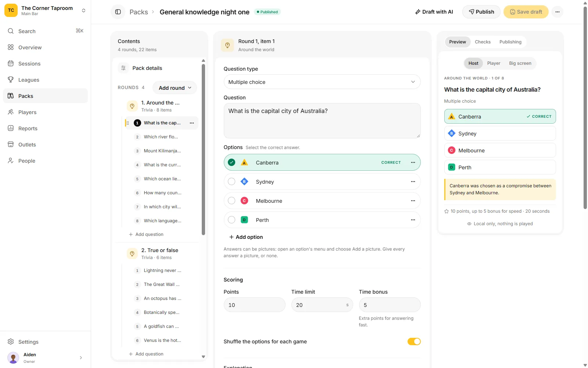Show the Player preview
588x368 pixels.
pyautogui.click(x=494, y=63)
